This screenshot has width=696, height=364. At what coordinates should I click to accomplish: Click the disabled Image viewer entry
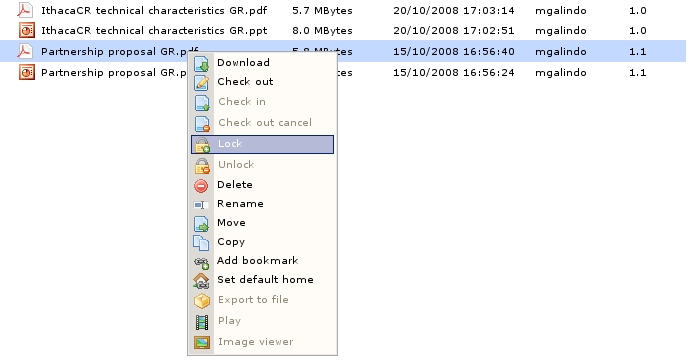(256, 342)
